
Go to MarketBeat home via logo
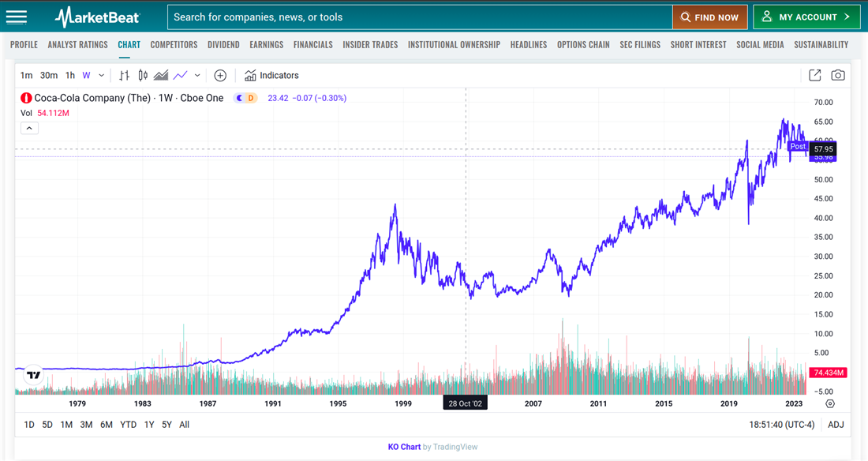(x=97, y=17)
